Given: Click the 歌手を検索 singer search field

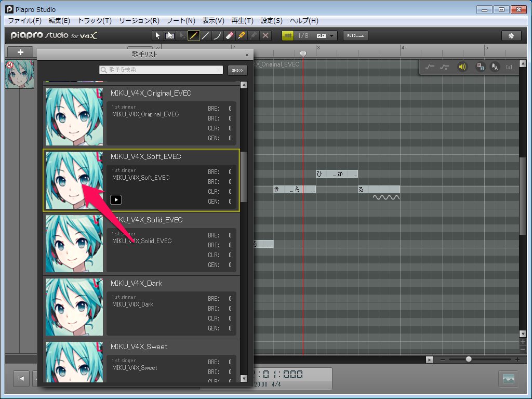Looking at the screenshot, I should point(161,70).
